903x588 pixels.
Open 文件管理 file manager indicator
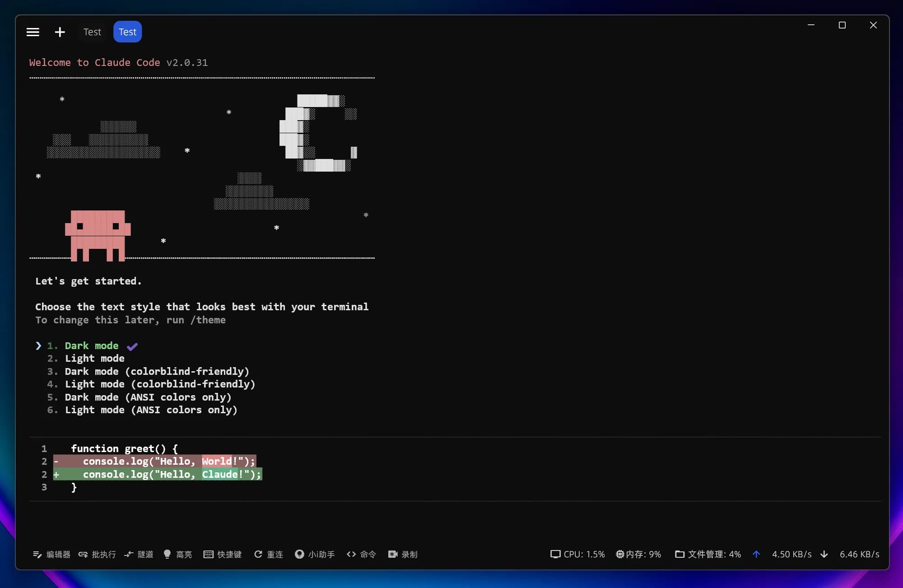pos(708,554)
